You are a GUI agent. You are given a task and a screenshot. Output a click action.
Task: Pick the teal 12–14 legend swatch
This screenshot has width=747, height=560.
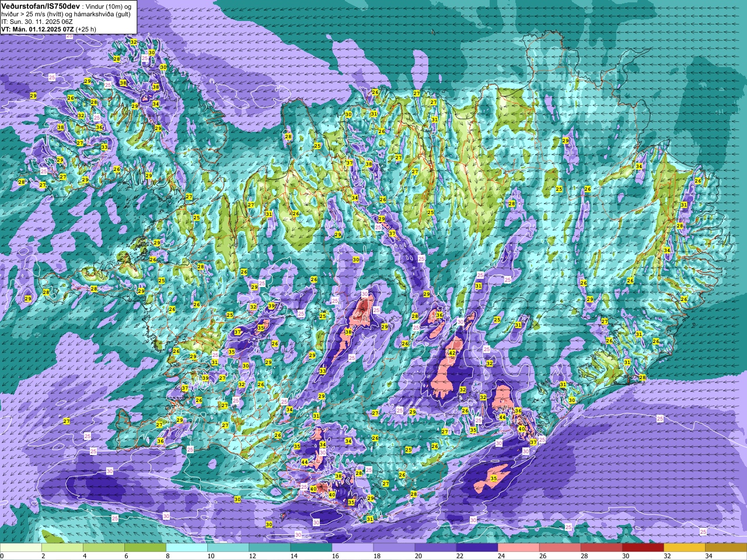click(270, 548)
